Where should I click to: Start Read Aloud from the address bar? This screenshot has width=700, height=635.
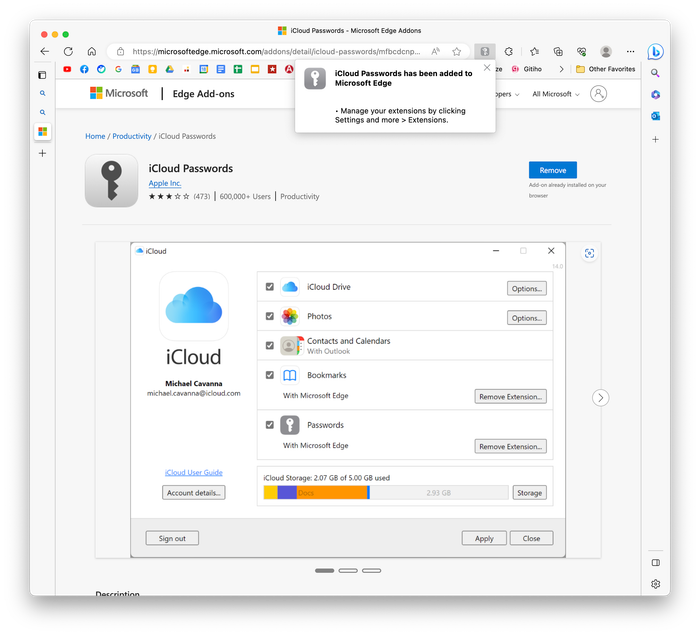click(x=435, y=52)
